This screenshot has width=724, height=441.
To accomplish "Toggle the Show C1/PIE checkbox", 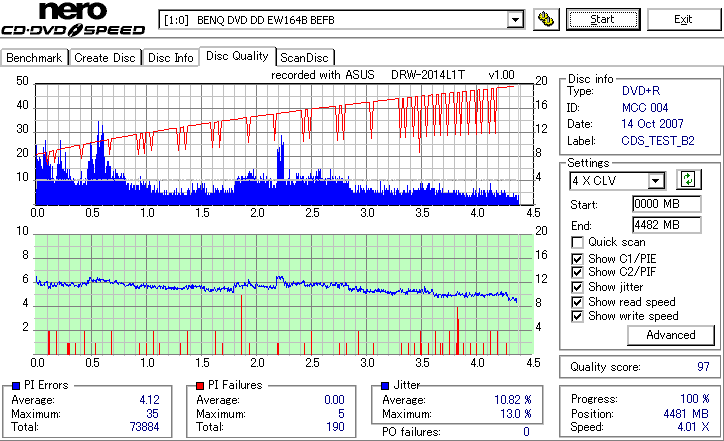I will 577,259.
